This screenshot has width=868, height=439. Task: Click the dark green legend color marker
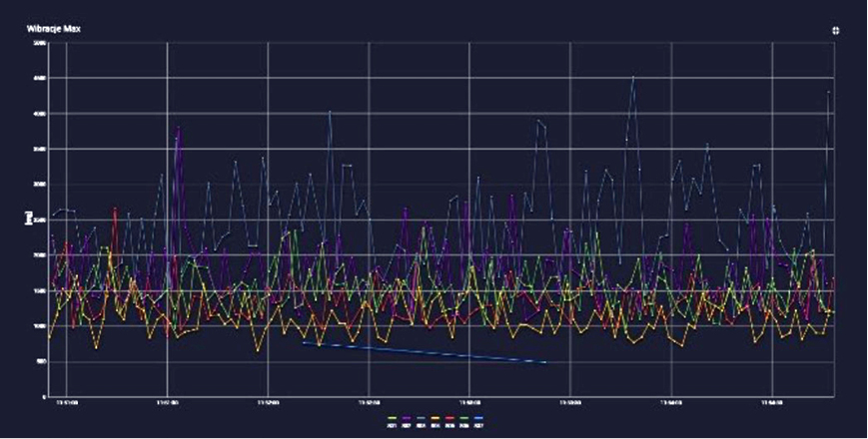tap(463, 418)
